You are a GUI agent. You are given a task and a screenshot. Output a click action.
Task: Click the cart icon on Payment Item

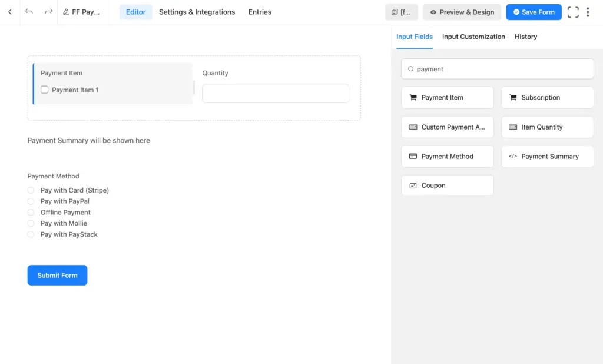pos(413,97)
